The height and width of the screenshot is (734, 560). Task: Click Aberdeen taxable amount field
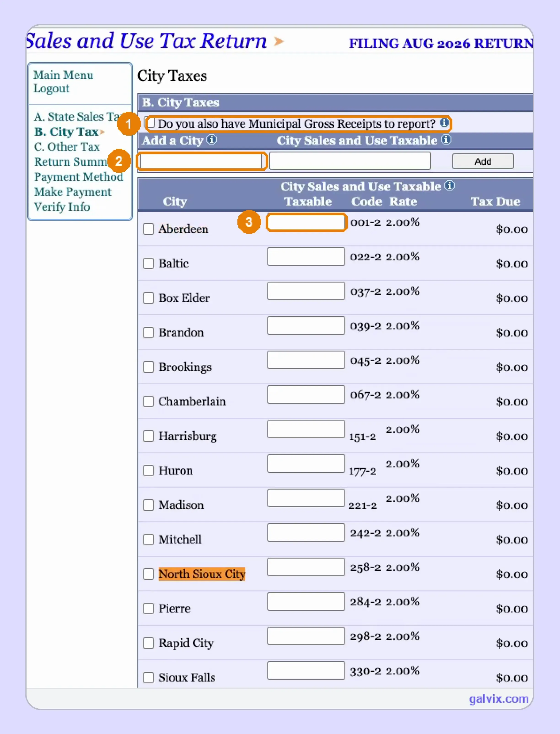tap(306, 222)
